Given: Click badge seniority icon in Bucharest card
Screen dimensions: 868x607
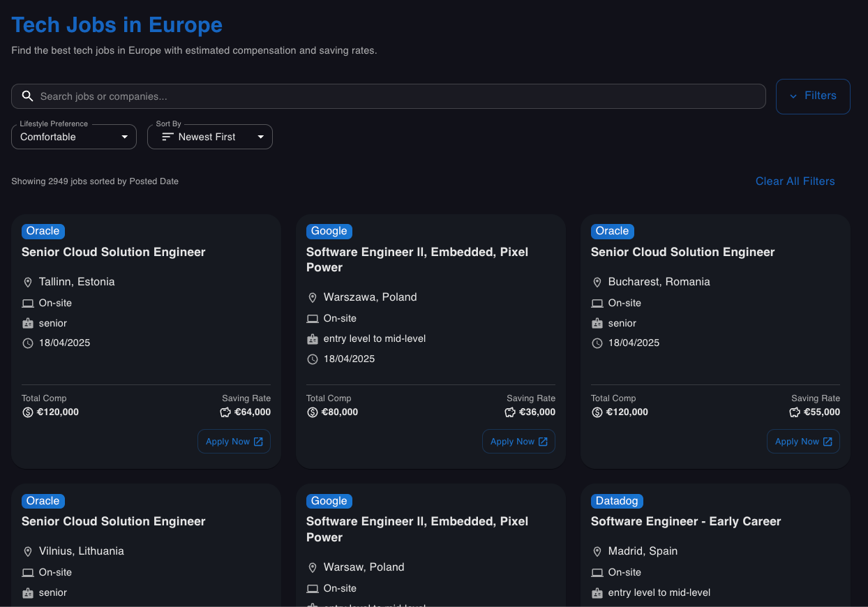Looking at the screenshot, I should point(597,324).
